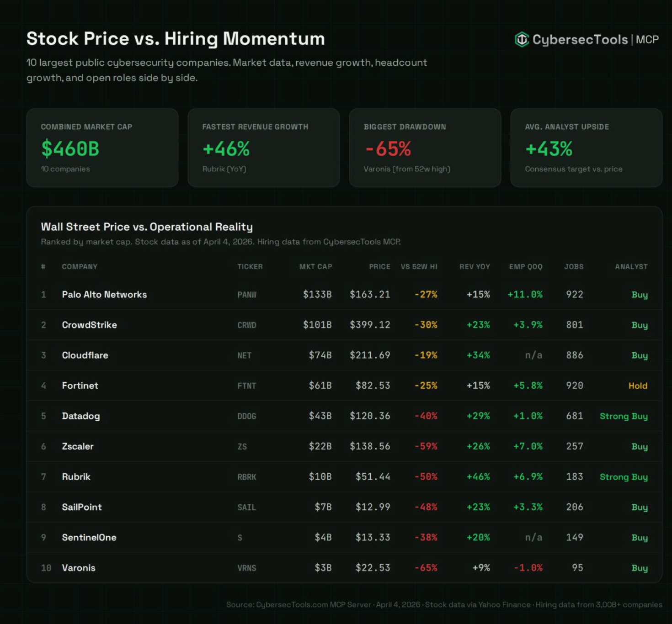Click the $460B combined market cap value
Image resolution: width=672 pixels, height=624 pixels.
tap(70, 148)
